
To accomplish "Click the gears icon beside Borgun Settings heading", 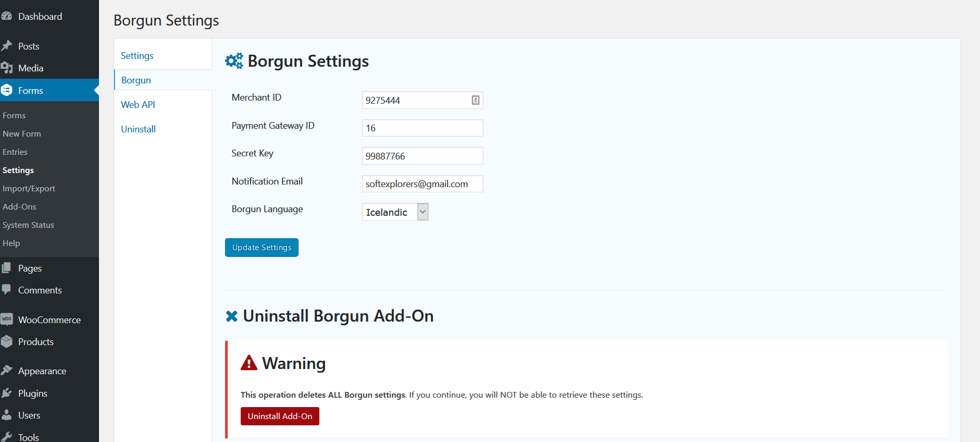I will click(x=234, y=61).
